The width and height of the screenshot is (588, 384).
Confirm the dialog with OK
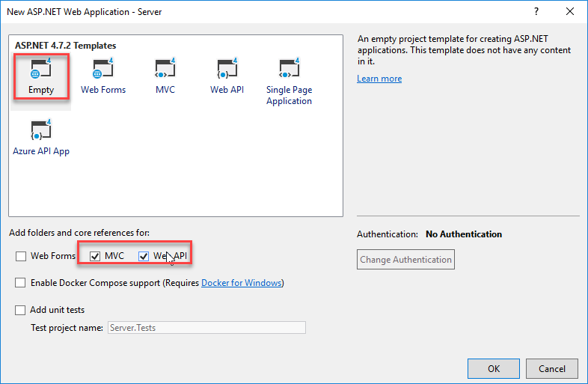click(494, 368)
